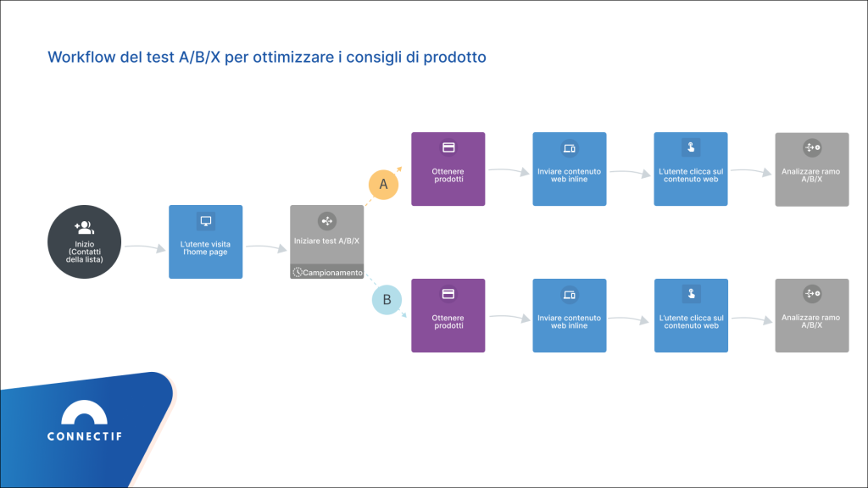Select the light blue B branch circle
Image resolution: width=868 pixels, height=488 pixels.
click(387, 299)
